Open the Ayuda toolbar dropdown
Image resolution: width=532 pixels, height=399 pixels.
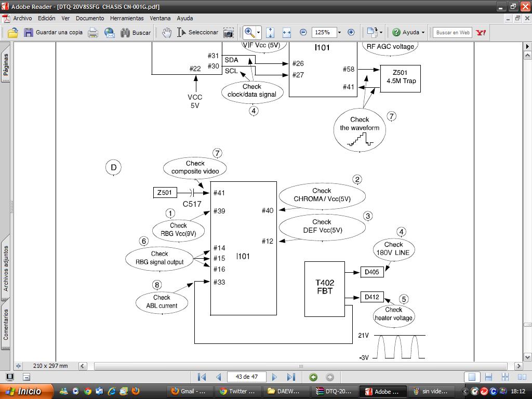pos(423,33)
